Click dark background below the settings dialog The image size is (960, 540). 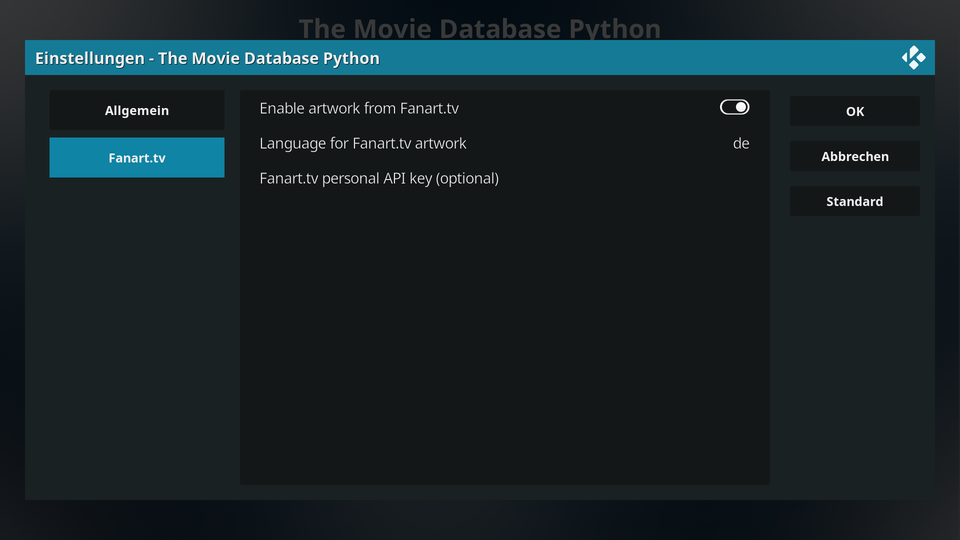(x=480, y=520)
